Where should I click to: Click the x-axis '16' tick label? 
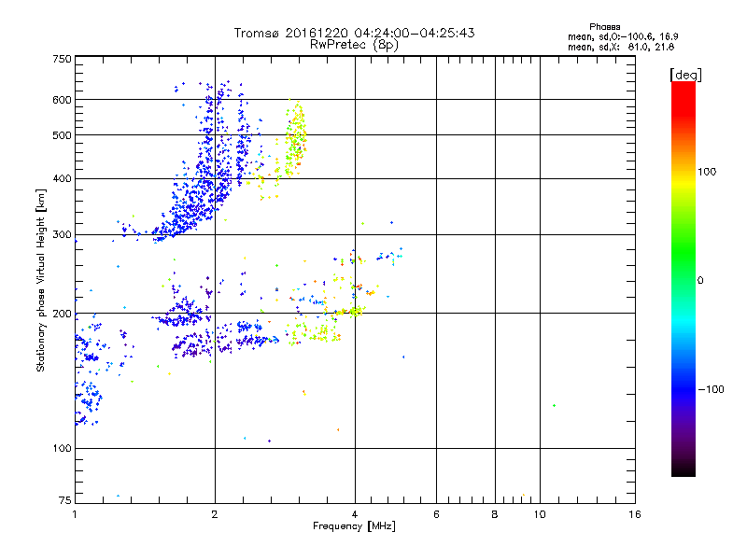tap(635, 514)
